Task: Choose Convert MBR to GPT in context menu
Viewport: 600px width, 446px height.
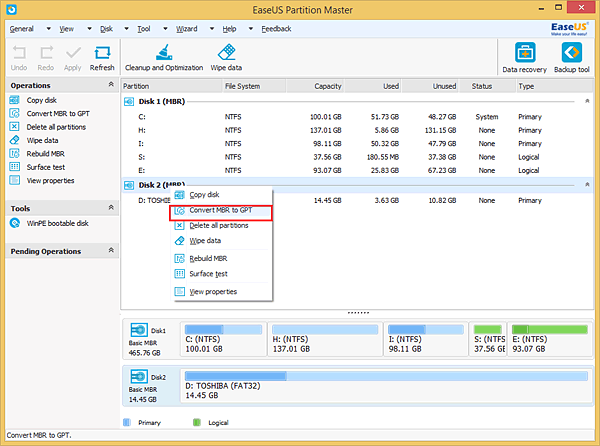Action: coord(220,210)
